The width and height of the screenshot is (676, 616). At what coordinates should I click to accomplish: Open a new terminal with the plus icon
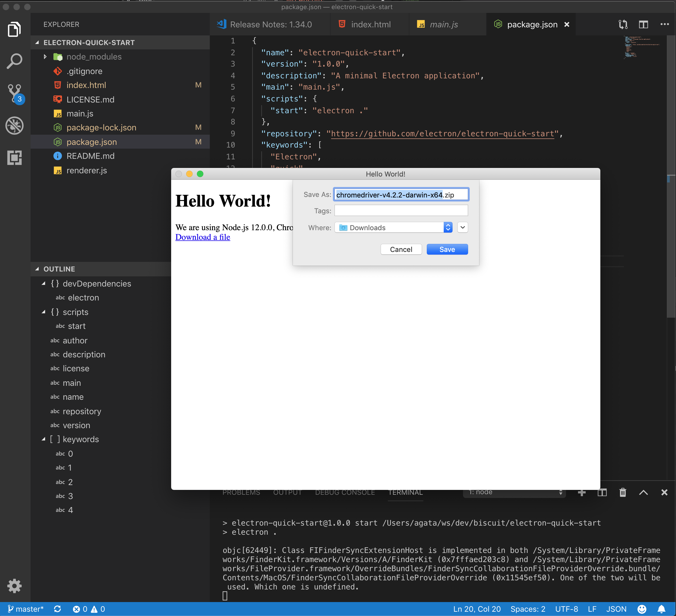pos(582,492)
